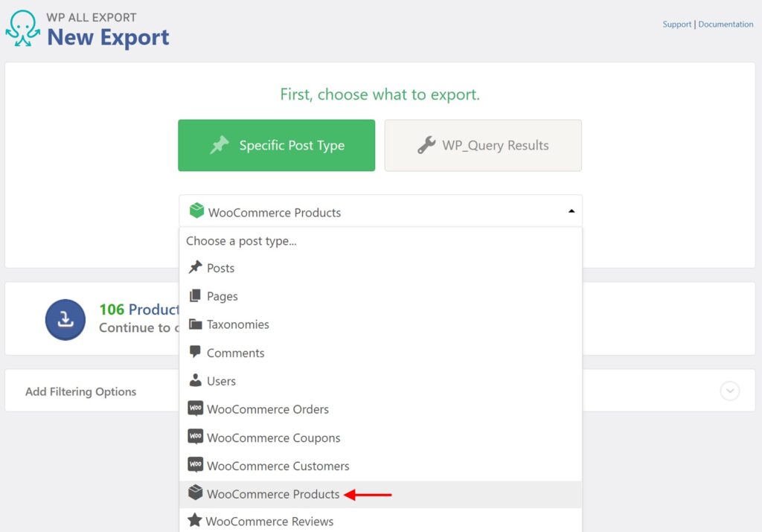Click the box icon beside WooCommerce Products option
The height and width of the screenshot is (532, 762).
(x=196, y=493)
